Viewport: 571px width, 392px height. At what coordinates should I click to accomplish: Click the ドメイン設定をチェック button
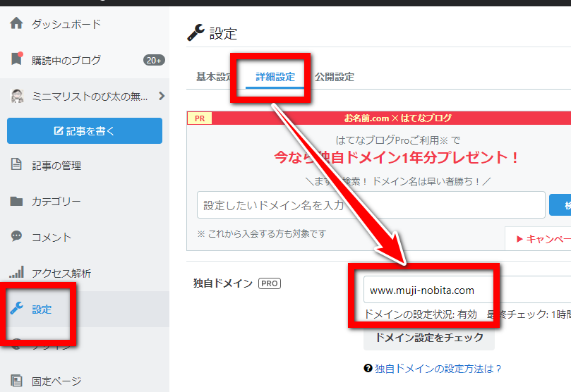pos(429,337)
